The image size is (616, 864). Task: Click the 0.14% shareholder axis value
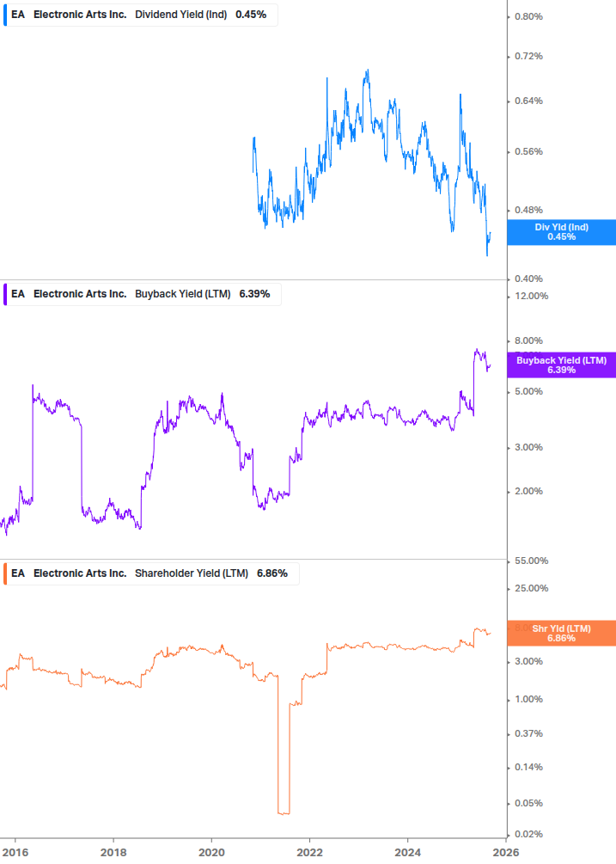(x=528, y=767)
